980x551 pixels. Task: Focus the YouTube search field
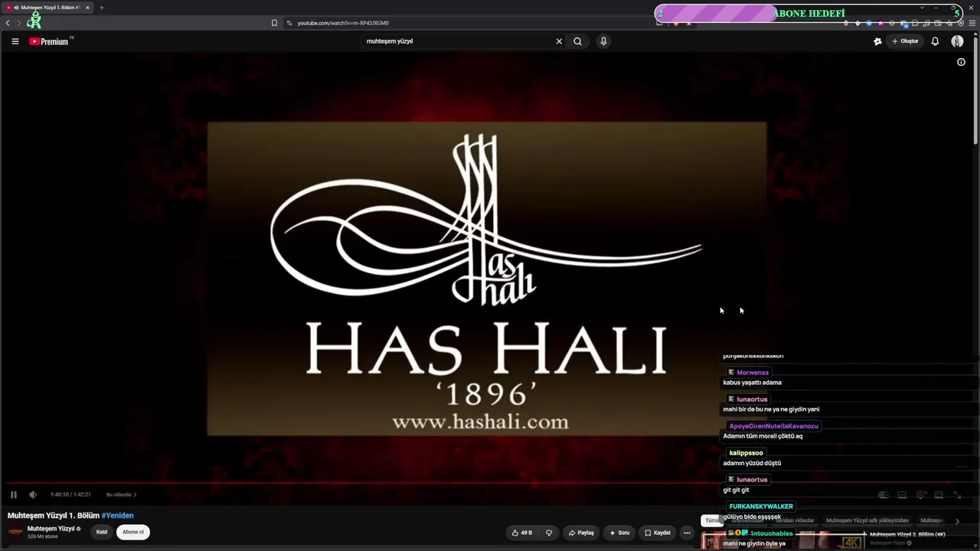tap(459, 41)
